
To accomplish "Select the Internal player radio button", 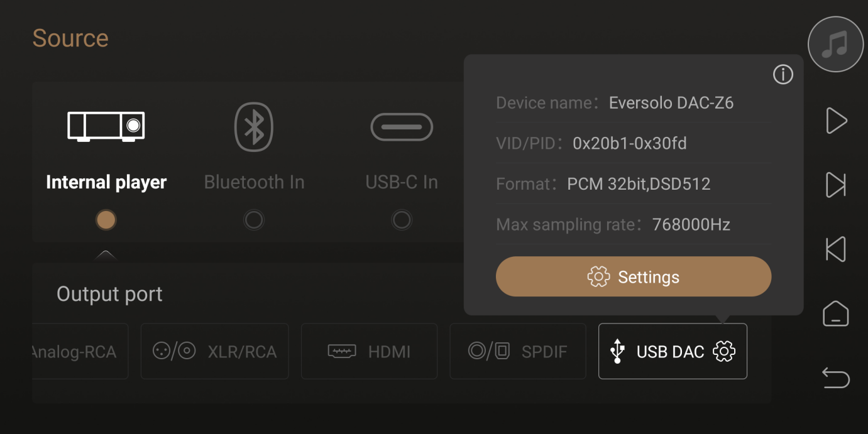I will pyautogui.click(x=106, y=220).
